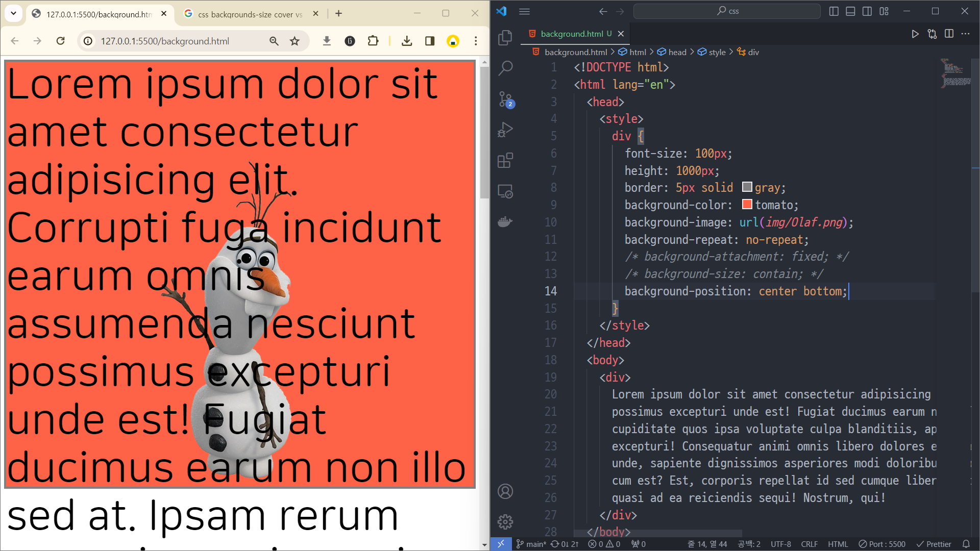Open the Chrome tab search dropdown arrow
Viewport: 980px width, 551px height.
14,13
